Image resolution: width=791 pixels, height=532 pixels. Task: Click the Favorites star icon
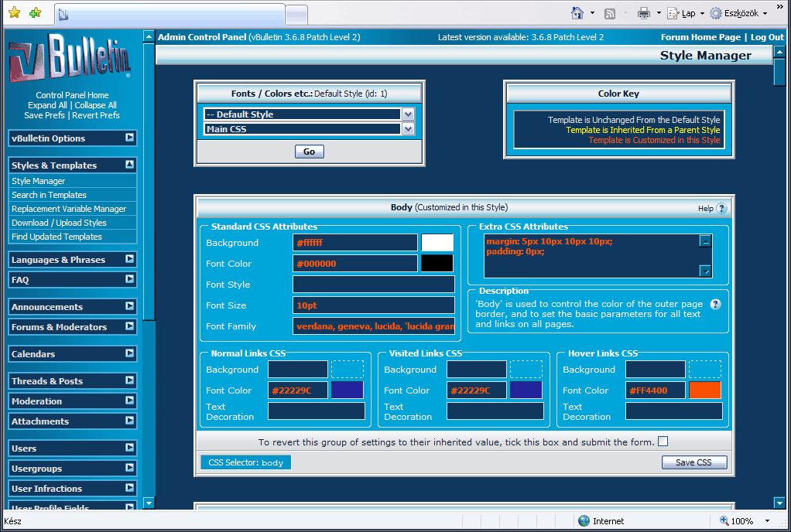(x=14, y=13)
